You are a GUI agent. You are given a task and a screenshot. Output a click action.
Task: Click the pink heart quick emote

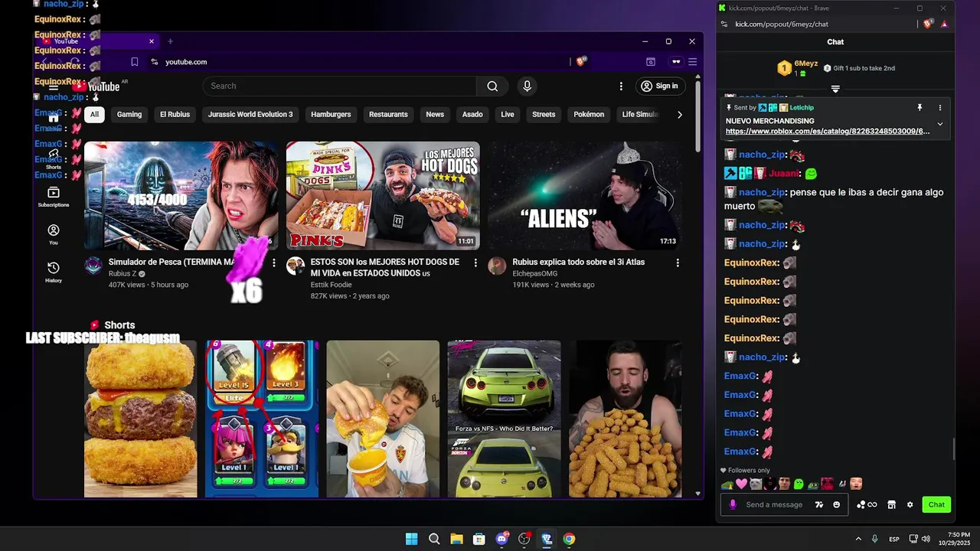(x=741, y=484)
